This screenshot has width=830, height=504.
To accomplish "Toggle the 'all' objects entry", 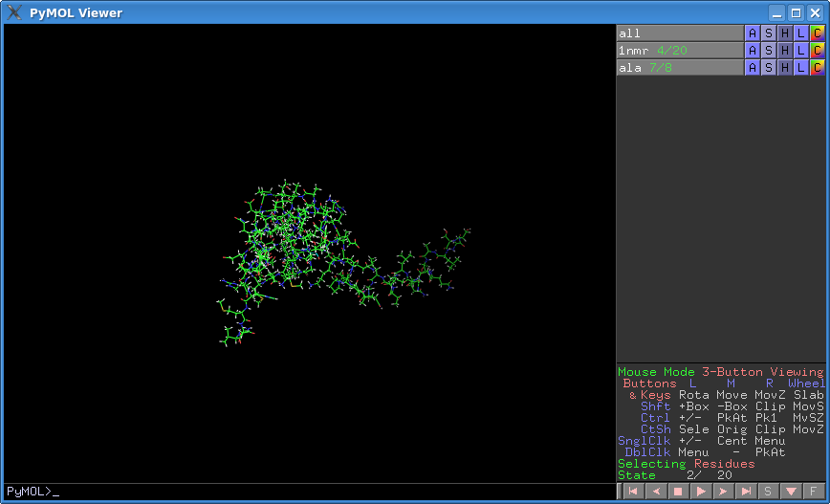I will click(679, 33).
